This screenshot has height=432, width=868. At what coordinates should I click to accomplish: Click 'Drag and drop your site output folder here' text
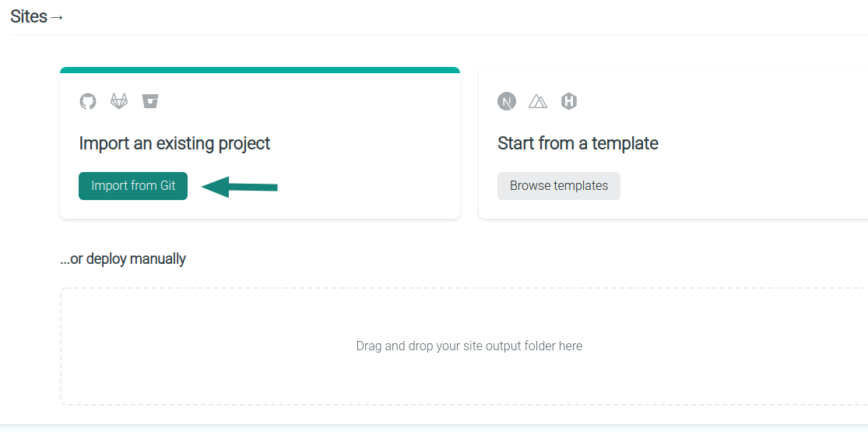coord(469,346)
